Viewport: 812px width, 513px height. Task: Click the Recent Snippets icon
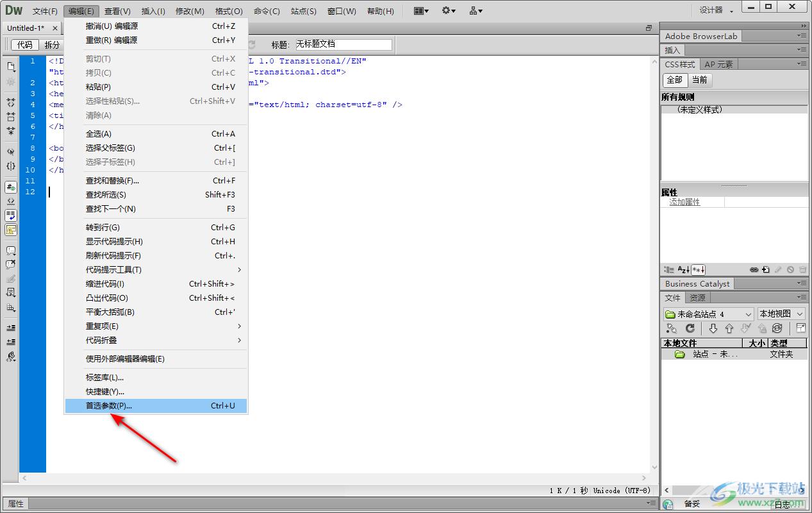pyautogui.click(x=11, y=292)
